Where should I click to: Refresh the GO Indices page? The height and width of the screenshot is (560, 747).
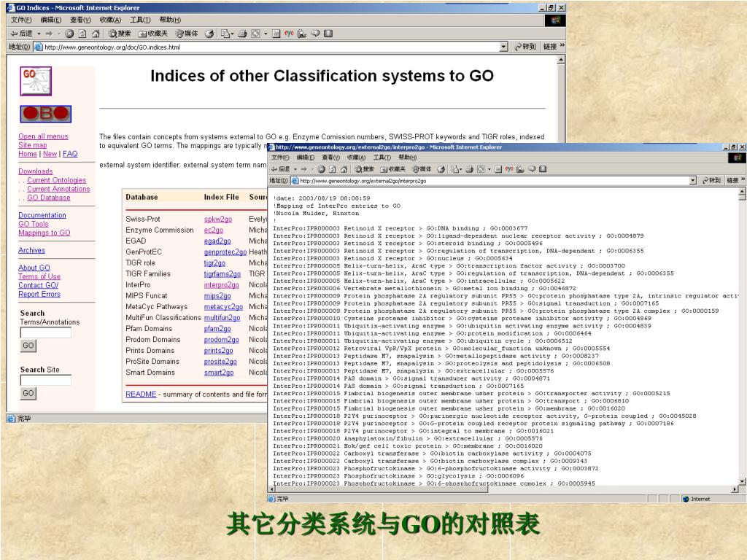[x=82, y=34]
